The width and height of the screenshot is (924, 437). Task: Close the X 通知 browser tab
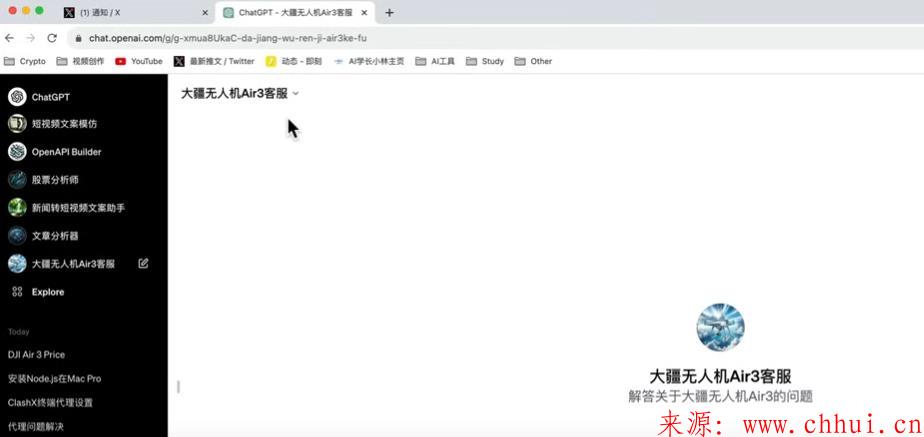(205, 12)
